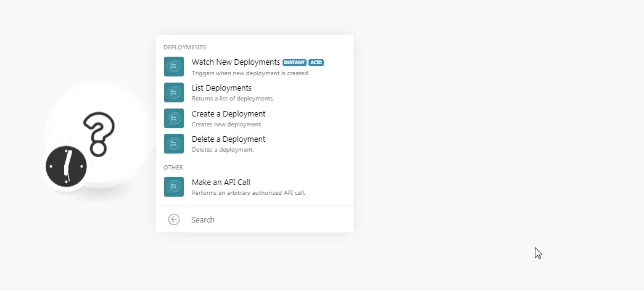The height and width of the screenshot is (291, 644).
Task: Choose Make an API Call option
Action: coord(255,187)
